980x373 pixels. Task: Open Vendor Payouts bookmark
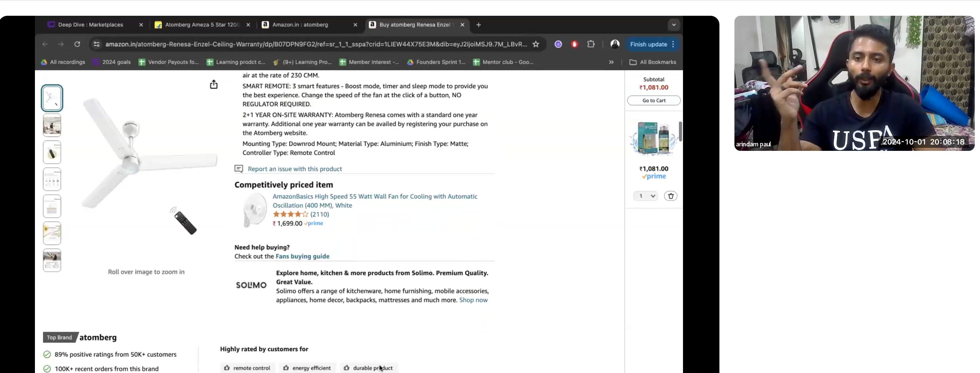[169, 62]
